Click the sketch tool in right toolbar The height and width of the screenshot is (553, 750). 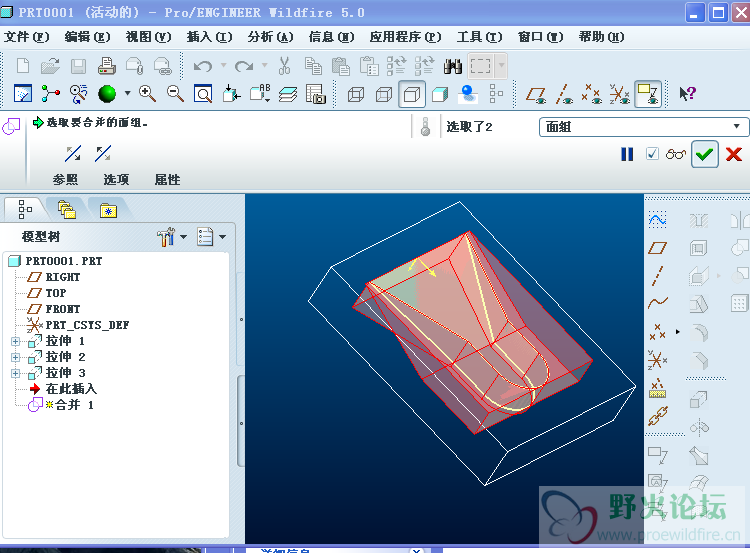pos(658,220)
